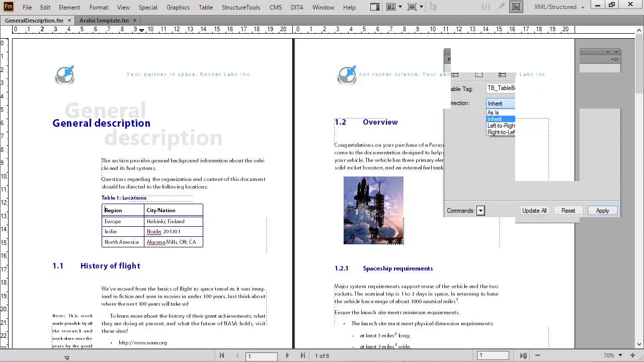Click the Helsinki, Finland table cell
Image resolution: width=644 pixels, height=362 pixels.
[x=174, y=221]
